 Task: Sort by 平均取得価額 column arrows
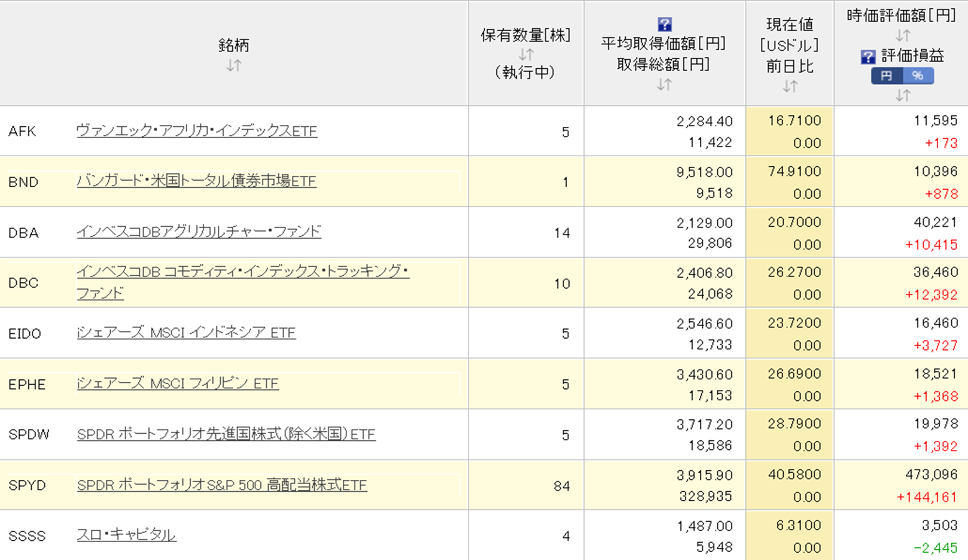663,85
